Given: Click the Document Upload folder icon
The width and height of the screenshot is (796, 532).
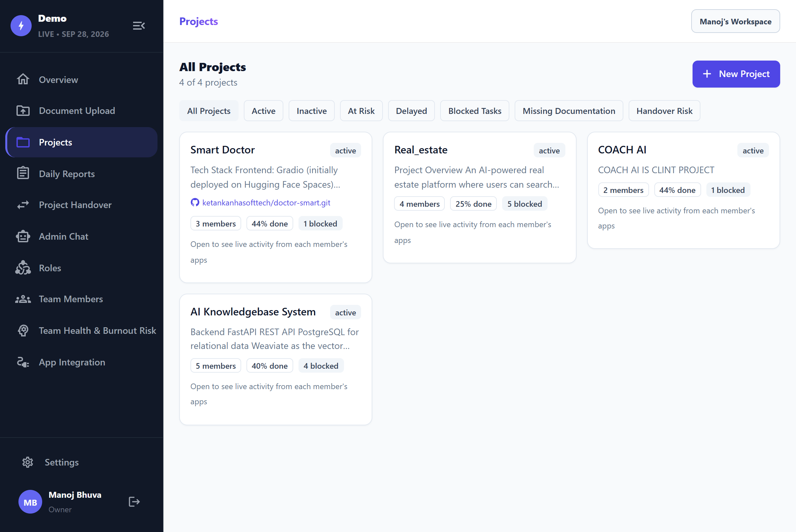Looking at the screenshot, I should (23, 111).
